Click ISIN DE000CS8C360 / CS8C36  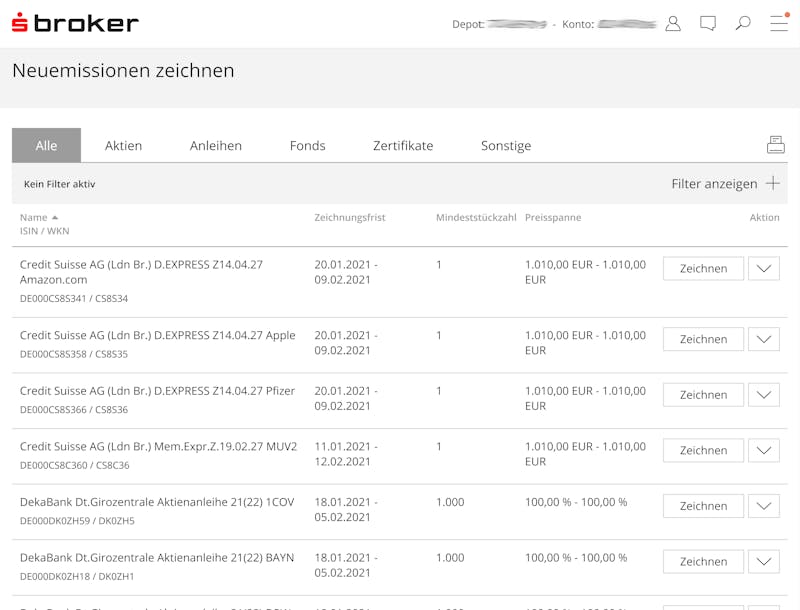pos(74,466)
